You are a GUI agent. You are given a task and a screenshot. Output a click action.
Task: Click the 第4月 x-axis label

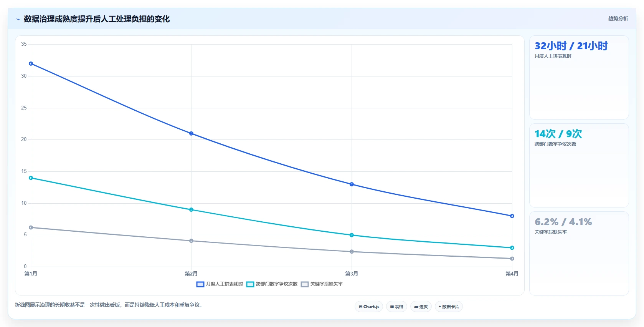tap(512, 274)
